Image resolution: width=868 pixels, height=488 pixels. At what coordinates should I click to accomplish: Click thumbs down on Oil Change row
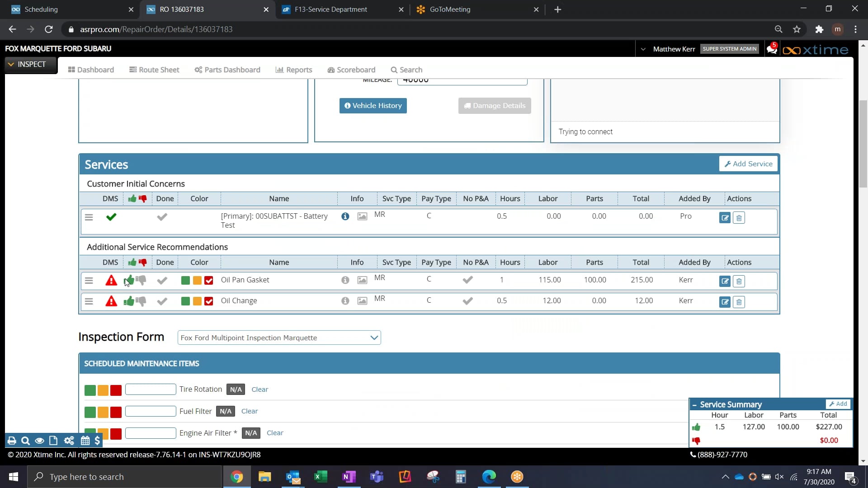tap(142, 301)
